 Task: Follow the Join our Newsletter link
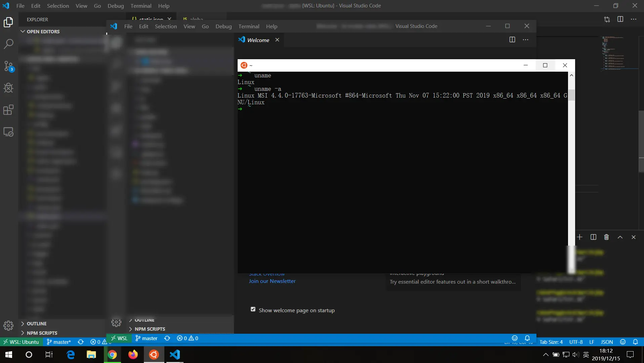(272, 281)
